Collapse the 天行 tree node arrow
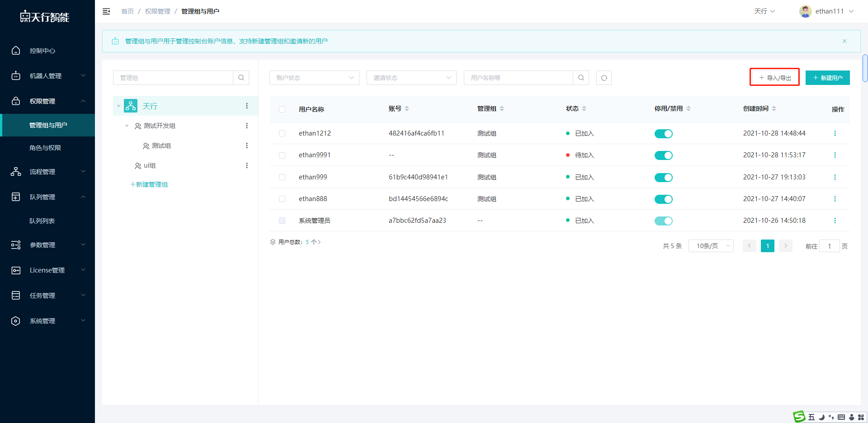The width and height of the screenshot is (868, 423). click(118, 106)
